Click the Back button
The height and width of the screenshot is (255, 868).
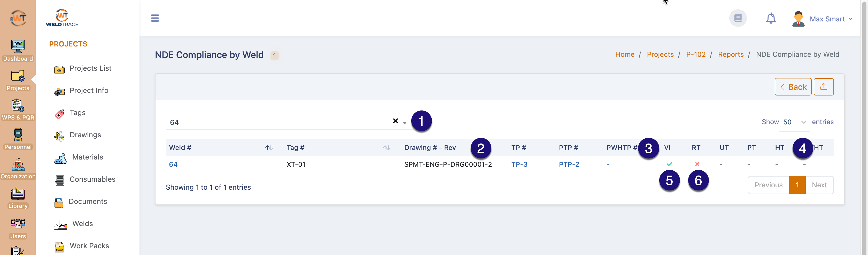[793, 87]
